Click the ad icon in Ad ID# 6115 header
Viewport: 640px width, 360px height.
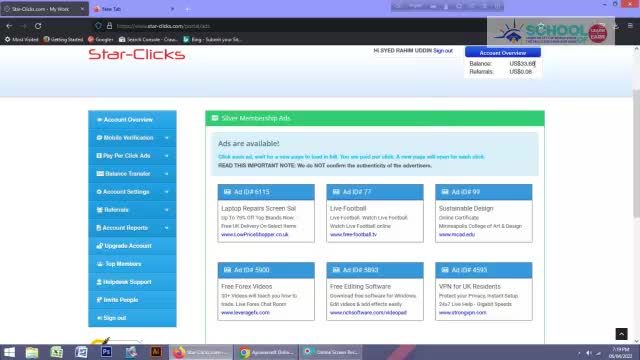pos(227,192)
